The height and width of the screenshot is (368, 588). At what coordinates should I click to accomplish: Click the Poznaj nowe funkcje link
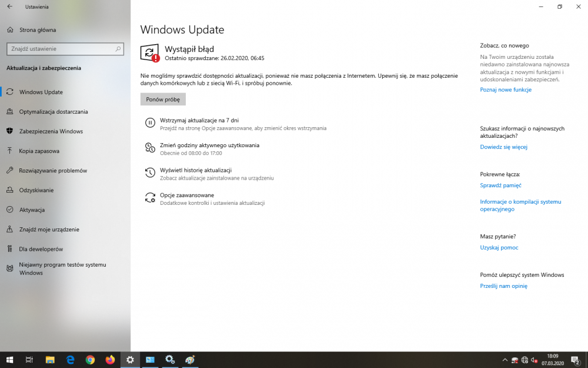(x=505, y=90)
